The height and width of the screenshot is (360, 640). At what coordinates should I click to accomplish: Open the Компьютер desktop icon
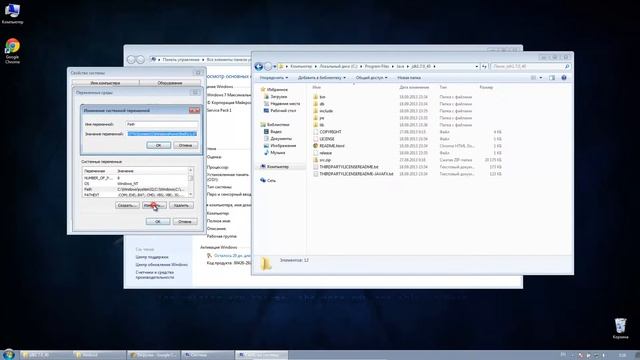click(12, 13)
